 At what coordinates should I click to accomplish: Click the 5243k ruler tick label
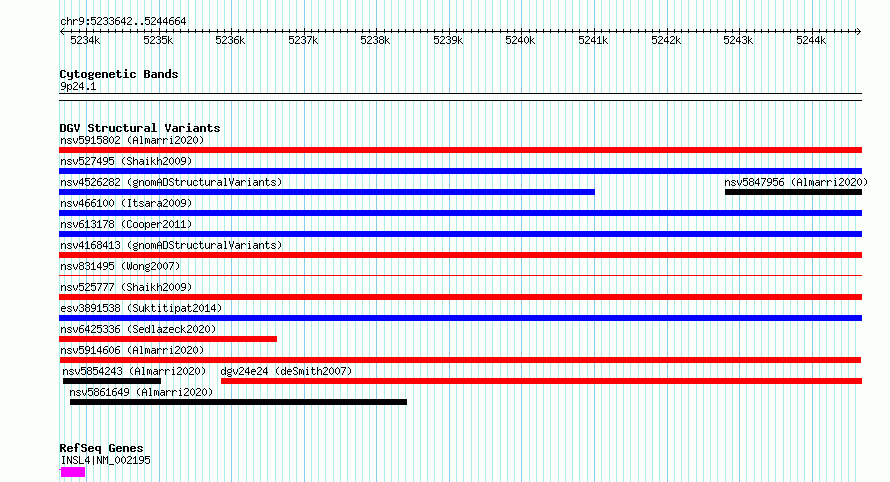pos(738,40)
